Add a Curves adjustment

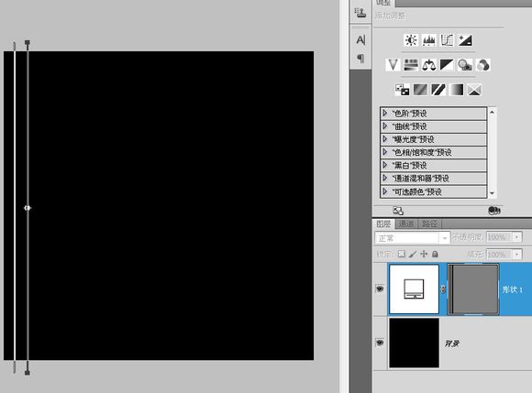(447, 40)
